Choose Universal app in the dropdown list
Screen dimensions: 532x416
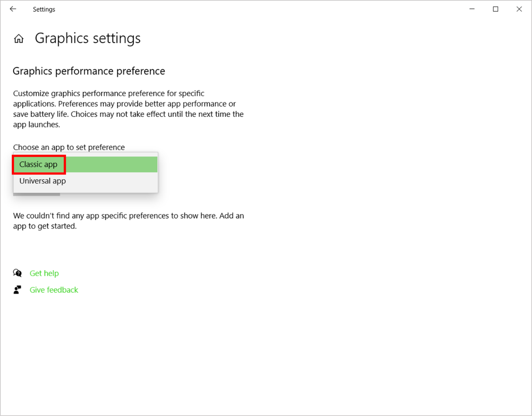[x=43, y=181]
